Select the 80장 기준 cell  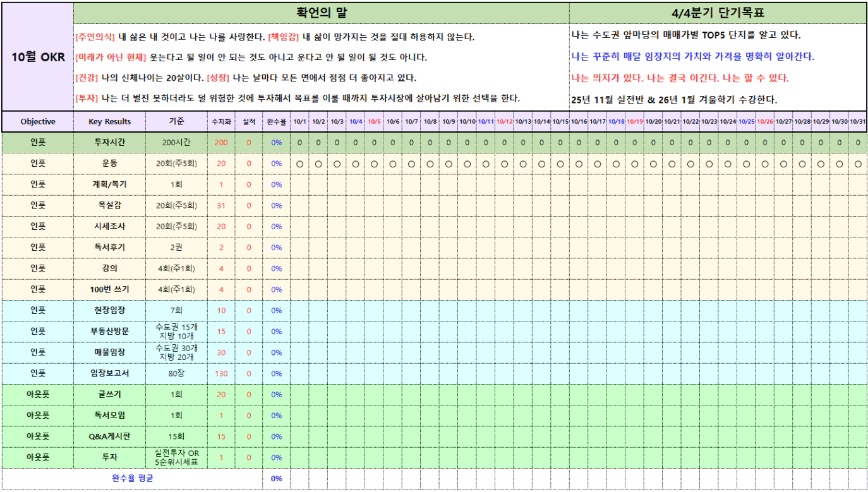177,373
